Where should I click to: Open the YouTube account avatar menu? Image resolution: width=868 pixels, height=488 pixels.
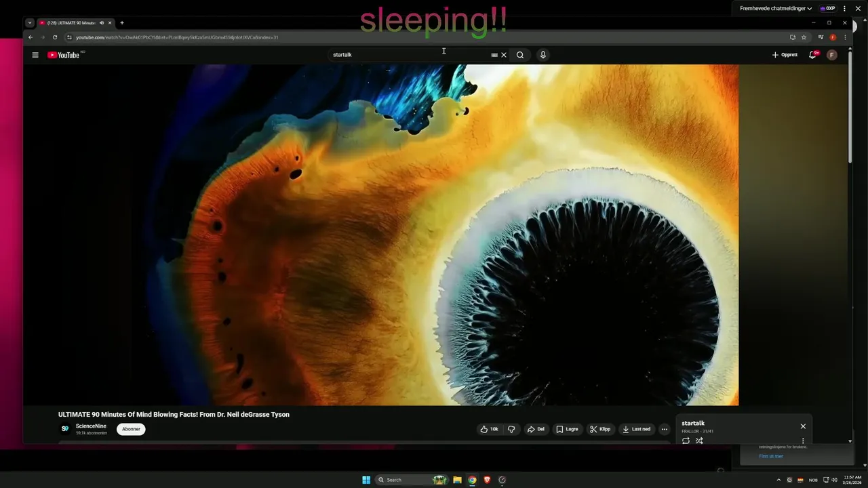(x=832, y=55)
